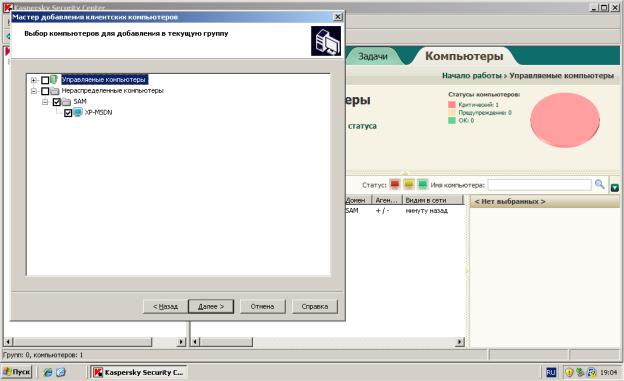Click the Критический legend color square
Viewport: 624px width, 381px height.
point(452,105)
